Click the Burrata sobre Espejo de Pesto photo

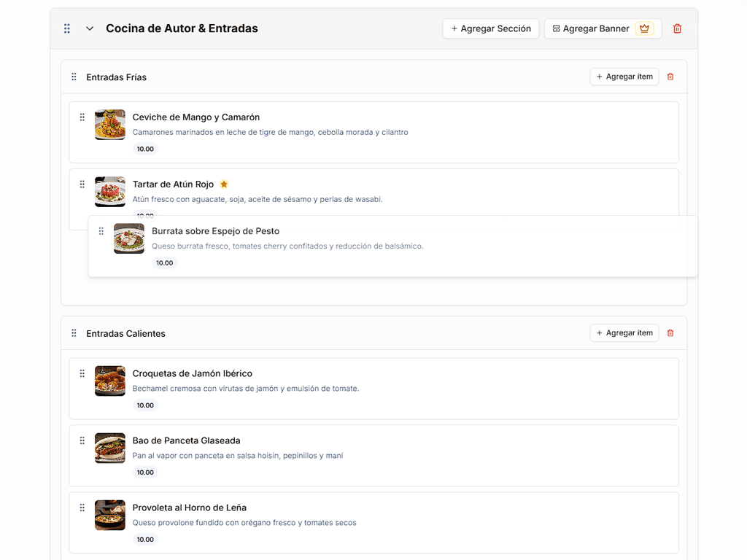129,238
